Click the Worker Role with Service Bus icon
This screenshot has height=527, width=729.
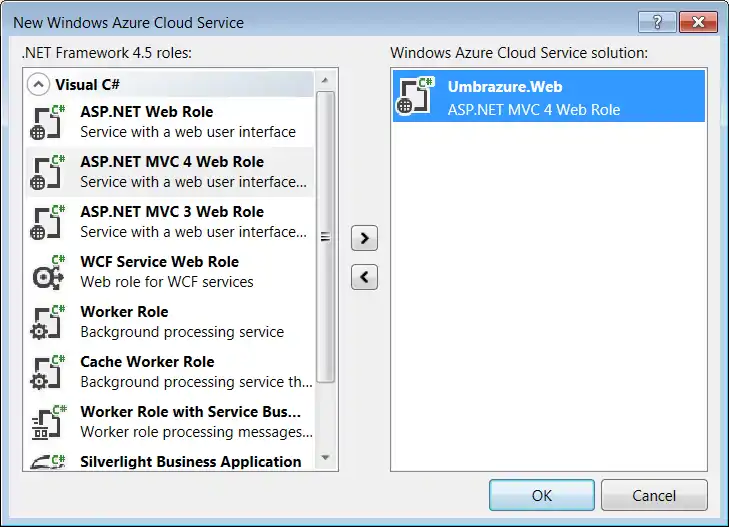click(48, 422)
